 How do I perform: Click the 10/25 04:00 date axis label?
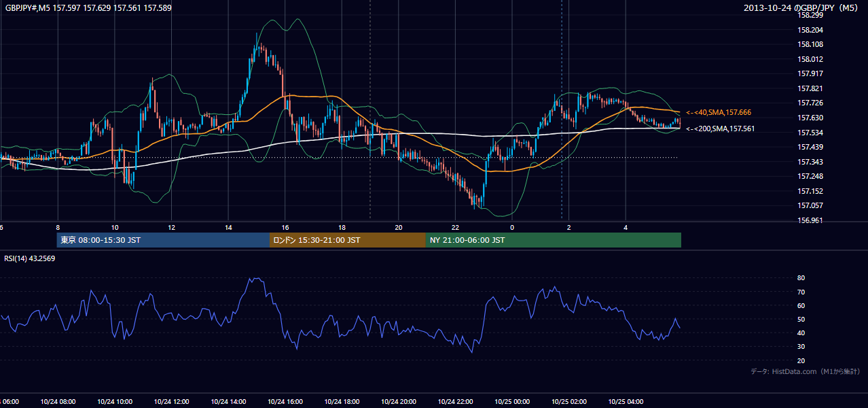click(626, 401)
